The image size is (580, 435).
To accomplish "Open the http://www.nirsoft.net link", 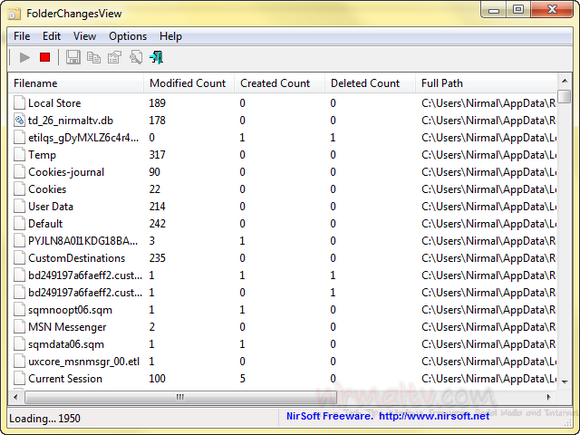I will click(434, 416).
